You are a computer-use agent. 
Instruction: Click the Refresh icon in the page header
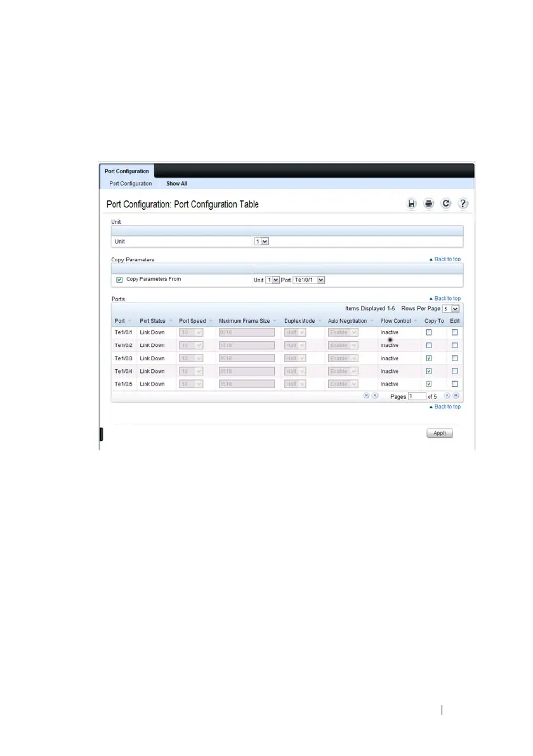tap(445, 204)
